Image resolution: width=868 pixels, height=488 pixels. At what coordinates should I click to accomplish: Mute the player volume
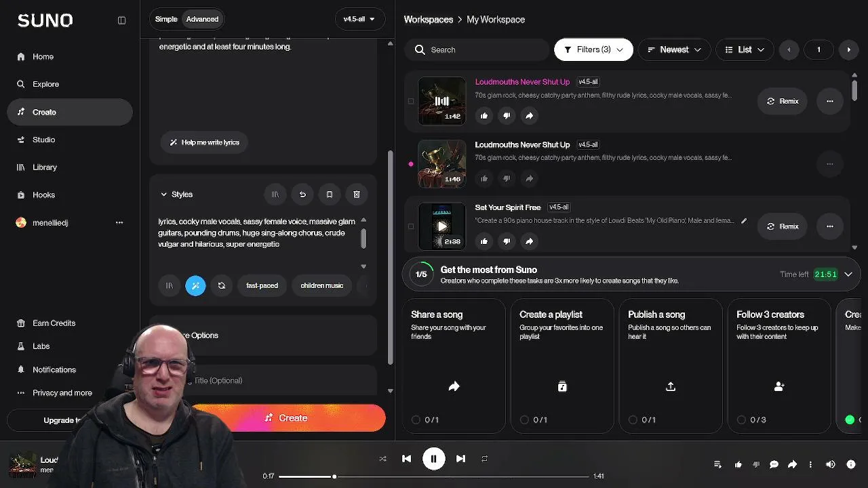pos(831,464)
